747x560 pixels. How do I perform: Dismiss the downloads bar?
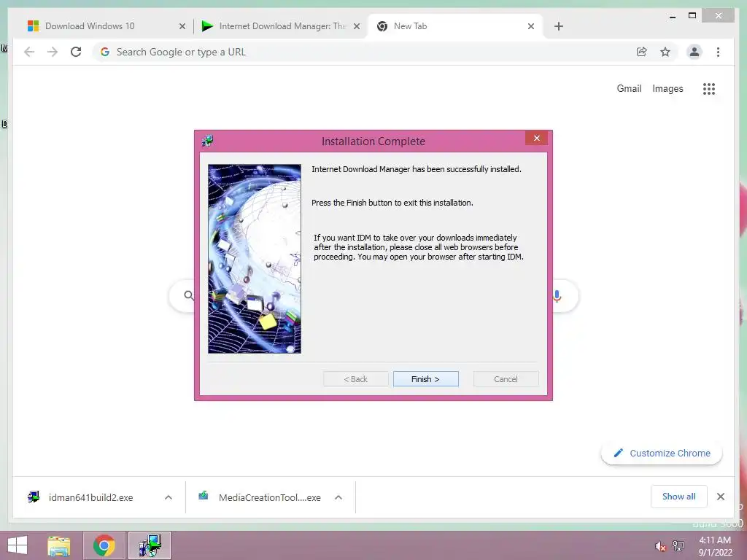pos(721,497)
